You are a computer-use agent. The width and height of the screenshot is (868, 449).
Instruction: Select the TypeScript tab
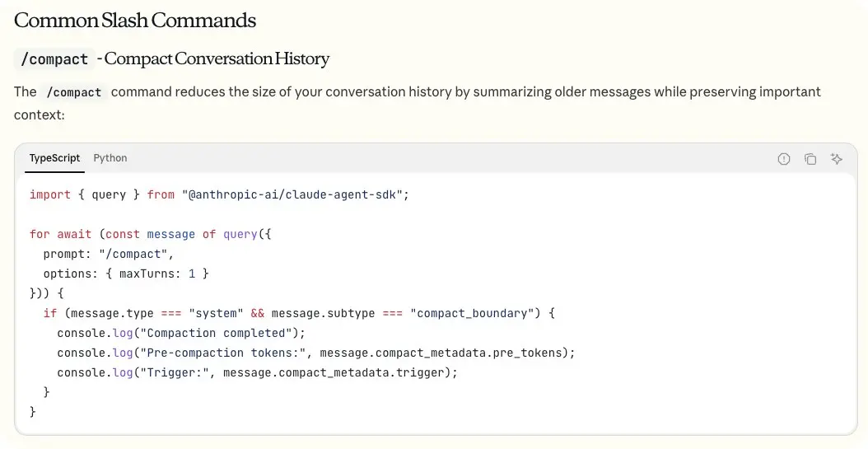pos(55,158)
